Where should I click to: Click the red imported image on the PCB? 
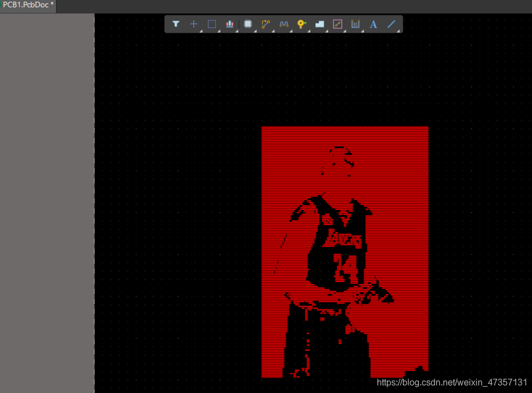pyautogui.click(x=345, y=252)
